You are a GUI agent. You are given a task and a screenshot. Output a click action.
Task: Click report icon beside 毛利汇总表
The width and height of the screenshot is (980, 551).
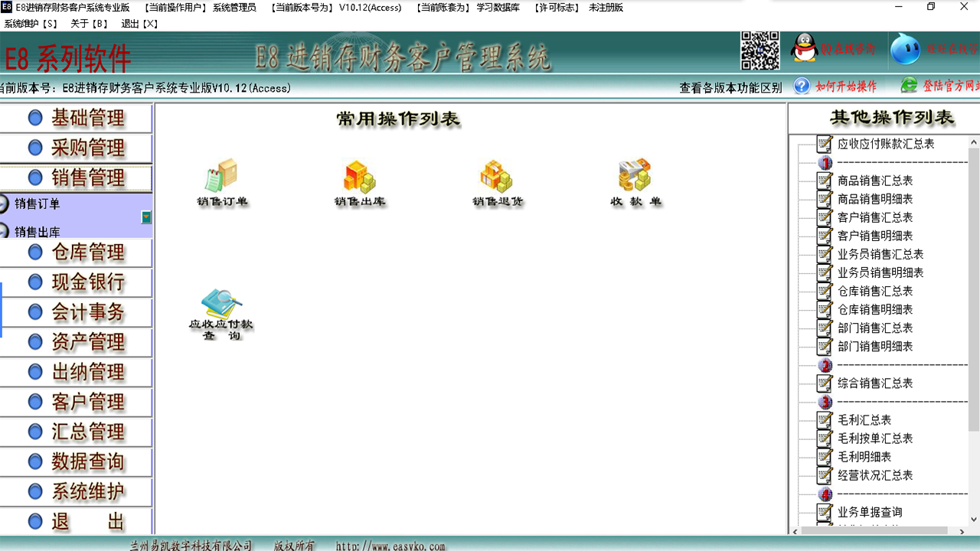click(825, 419)
